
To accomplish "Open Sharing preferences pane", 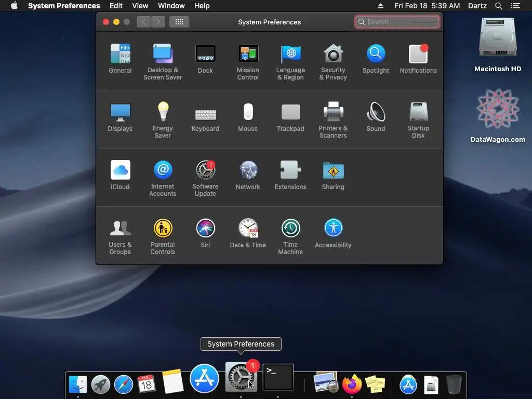I will pos(333,175).
